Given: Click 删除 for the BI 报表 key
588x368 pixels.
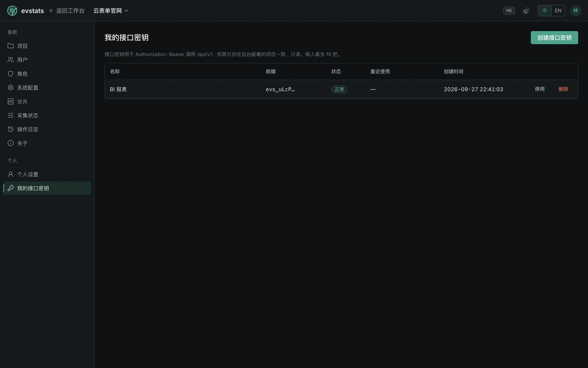Looking at the screenshot, I should pyautogui.click(x=563, y=89).
